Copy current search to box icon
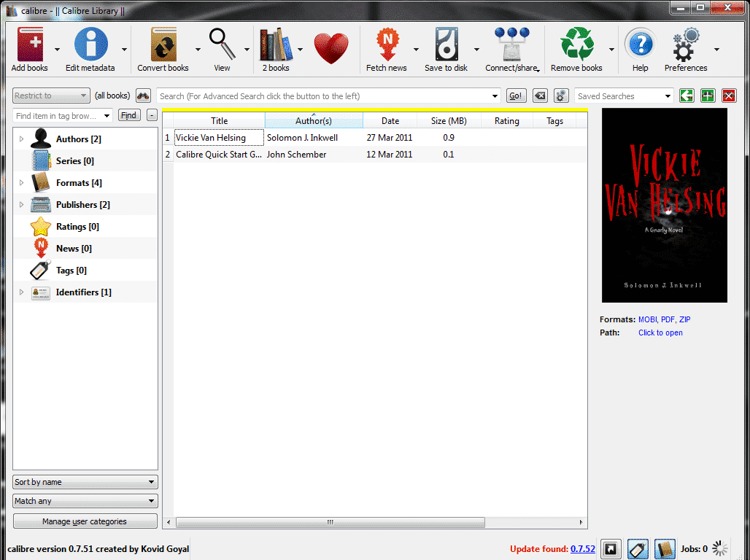 [x=687, y=96]
